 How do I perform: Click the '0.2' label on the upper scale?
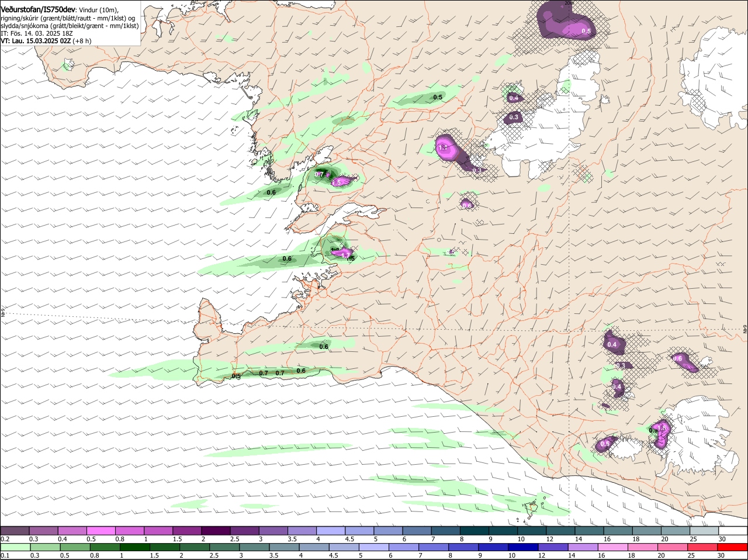coord(5,538)
